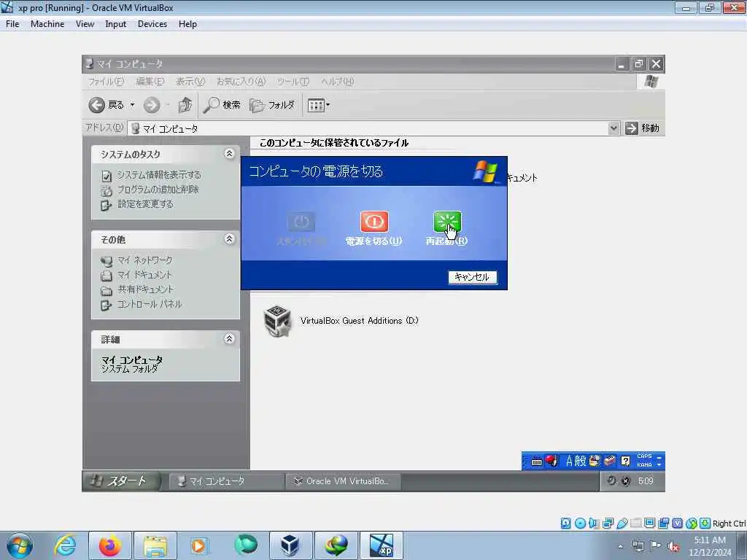Viewport: 747px width, 560px height.
Task: Collapse the システムのタスク panel
Action: 229,154
